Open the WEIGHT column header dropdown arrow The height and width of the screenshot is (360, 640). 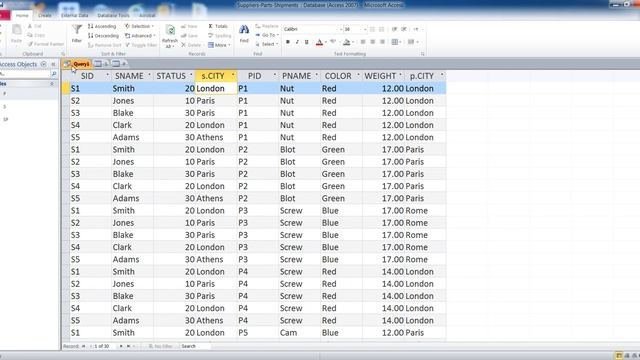(x=400, y=76)
